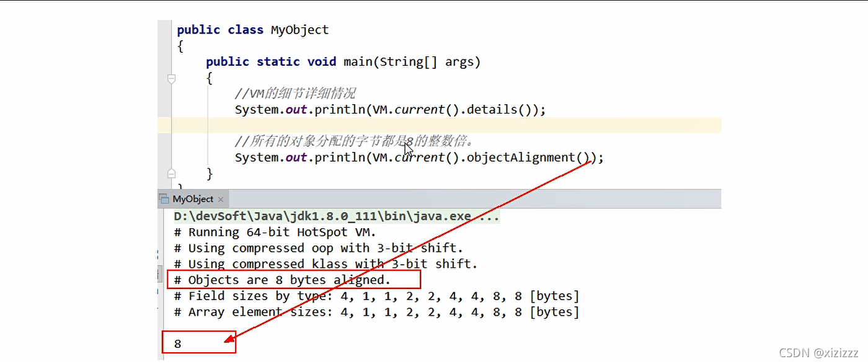Click the 'public class MyObject' declaration line
The height and width of the screenshot is (364, 868).
click(253, 30)
